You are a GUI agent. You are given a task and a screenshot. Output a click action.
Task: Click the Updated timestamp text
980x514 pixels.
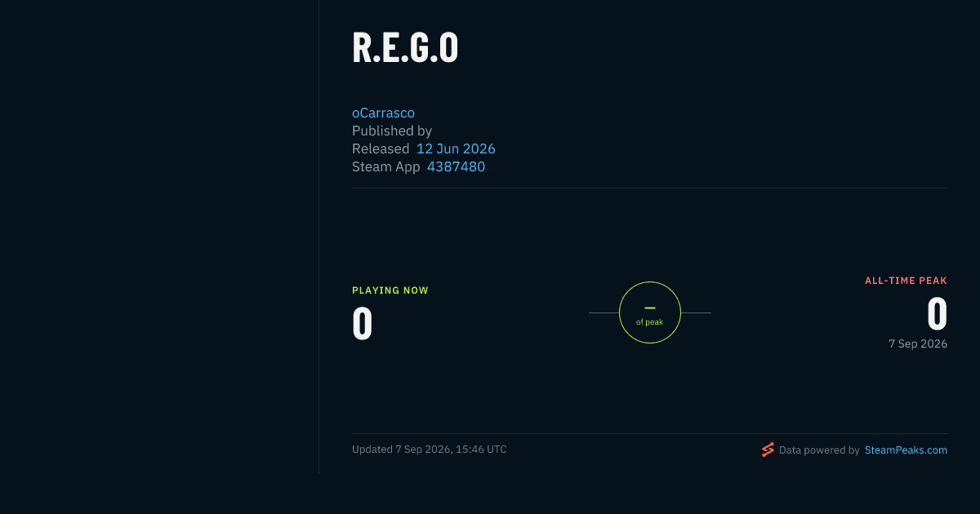[x=430, y=450]
